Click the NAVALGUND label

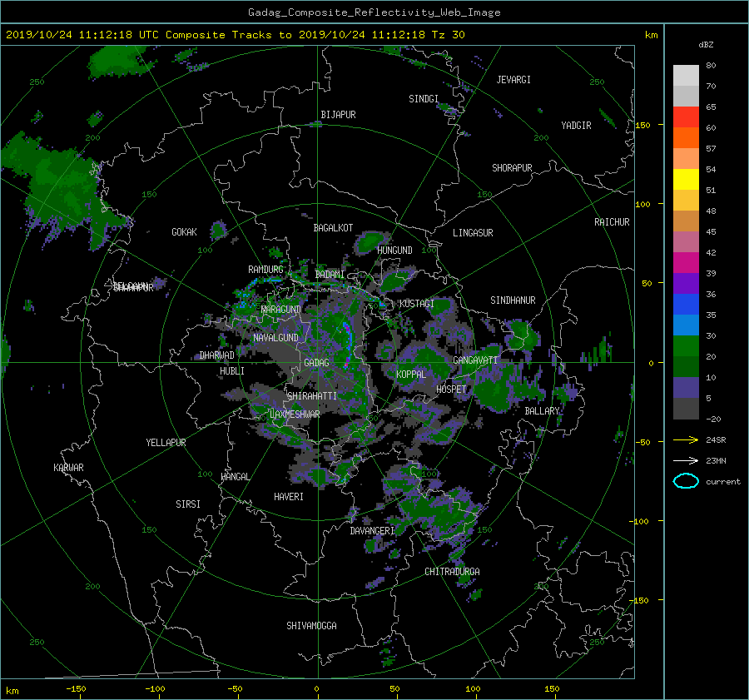click(x=275, y=338)
